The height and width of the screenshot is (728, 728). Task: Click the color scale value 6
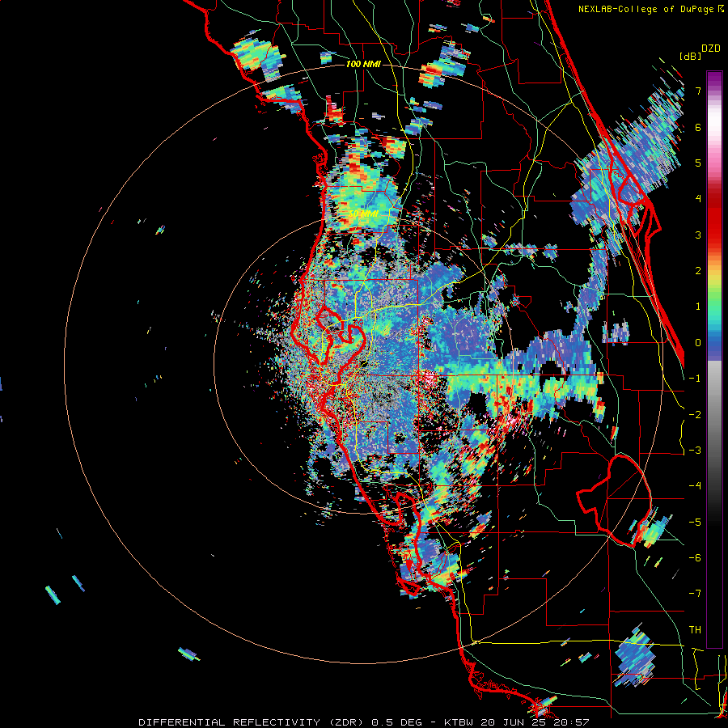point(698,127)
